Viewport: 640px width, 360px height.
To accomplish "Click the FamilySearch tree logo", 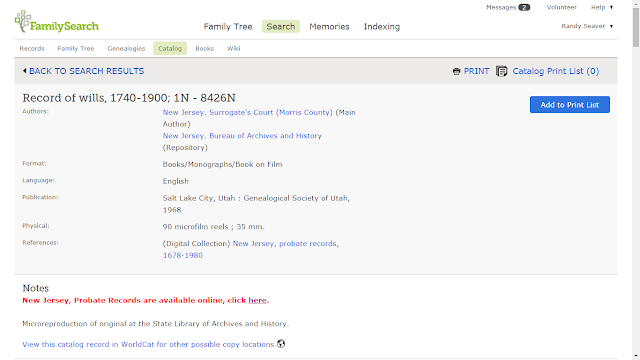I will [56, 22].
